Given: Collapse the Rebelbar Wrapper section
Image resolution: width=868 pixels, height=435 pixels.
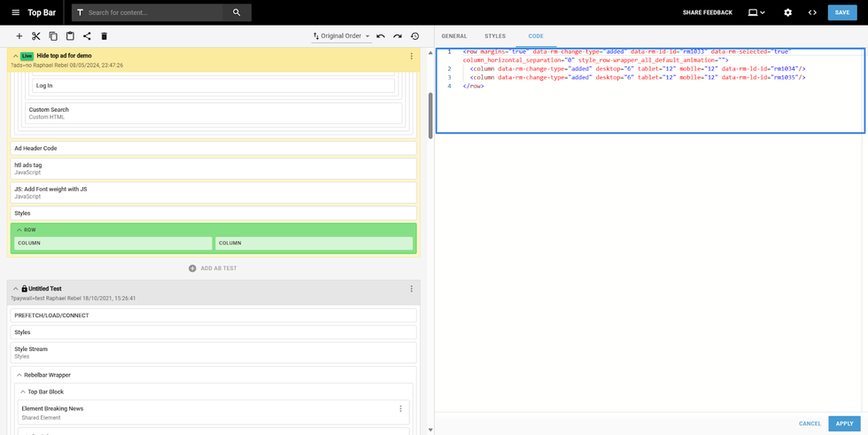Looking at the screenshot, I should [x=19, y=375].
